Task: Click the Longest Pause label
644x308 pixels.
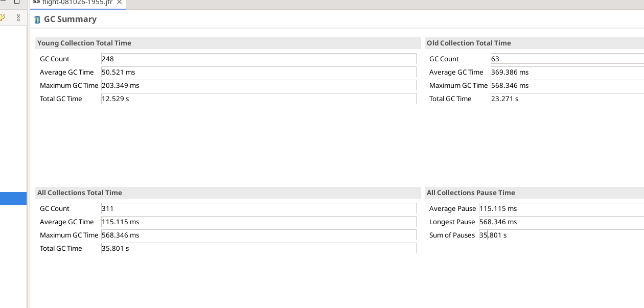Action: pos(452,222)
